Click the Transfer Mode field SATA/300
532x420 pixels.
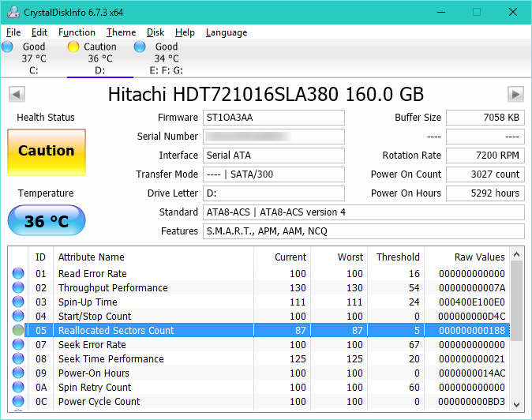(274, 174)
